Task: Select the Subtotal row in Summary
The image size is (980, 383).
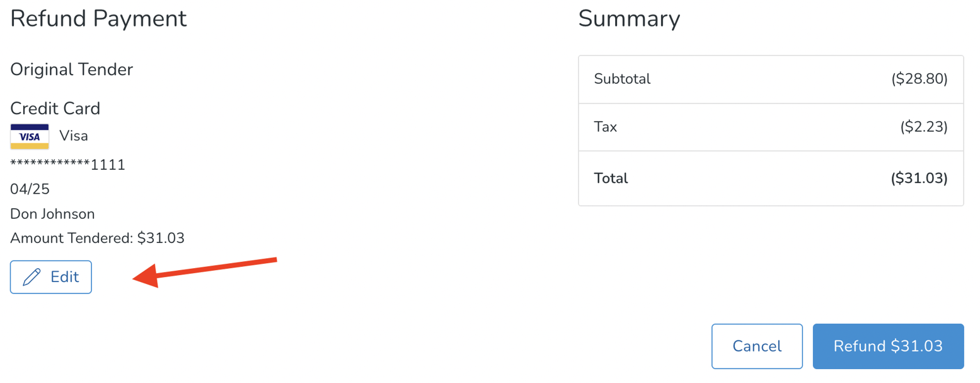Action: 770,78
